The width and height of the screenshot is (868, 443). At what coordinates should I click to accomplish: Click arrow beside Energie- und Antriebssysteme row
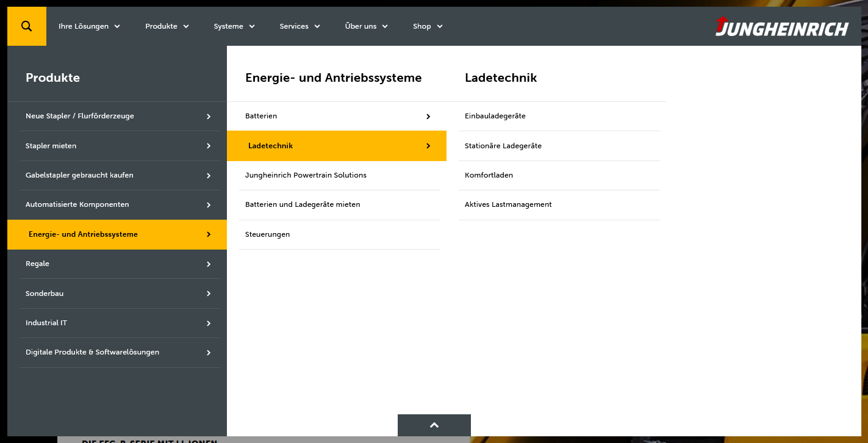pos(209,234)
